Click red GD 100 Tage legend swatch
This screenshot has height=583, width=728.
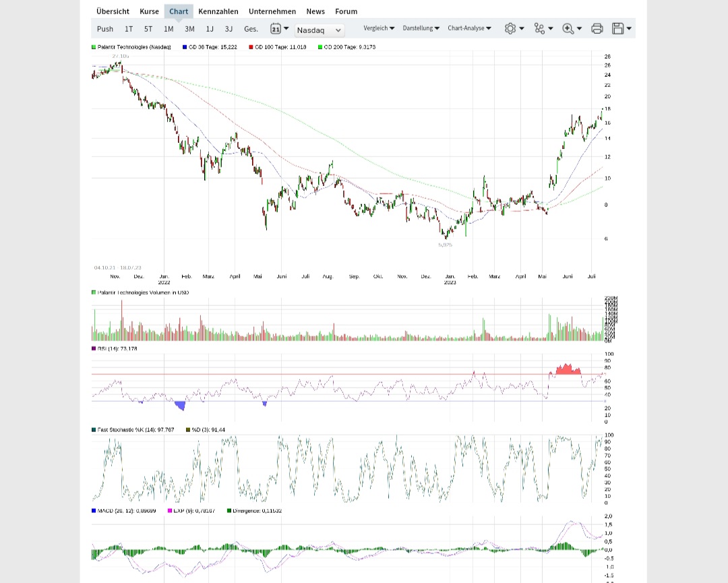pos(251,47)
